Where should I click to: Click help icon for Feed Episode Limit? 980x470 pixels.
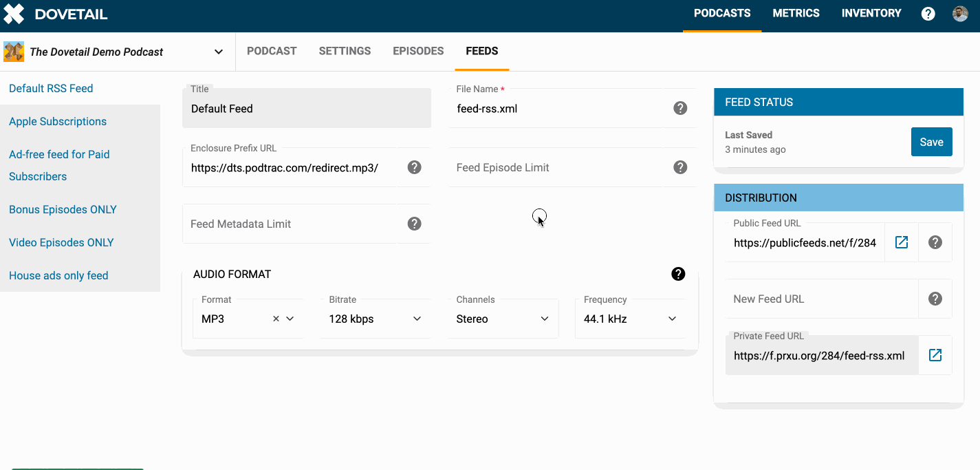pos(680,167)
